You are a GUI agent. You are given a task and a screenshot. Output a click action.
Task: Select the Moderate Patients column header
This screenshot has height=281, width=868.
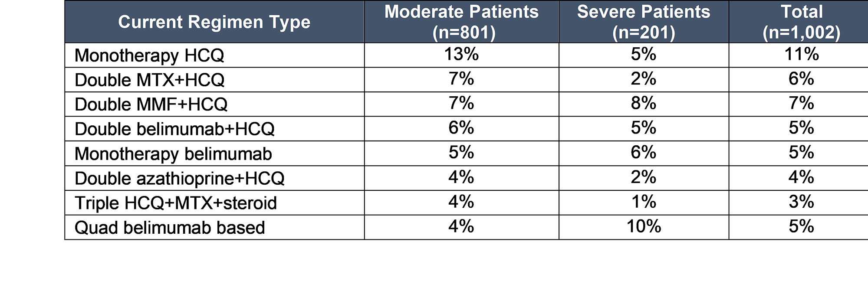pos(461,22)
